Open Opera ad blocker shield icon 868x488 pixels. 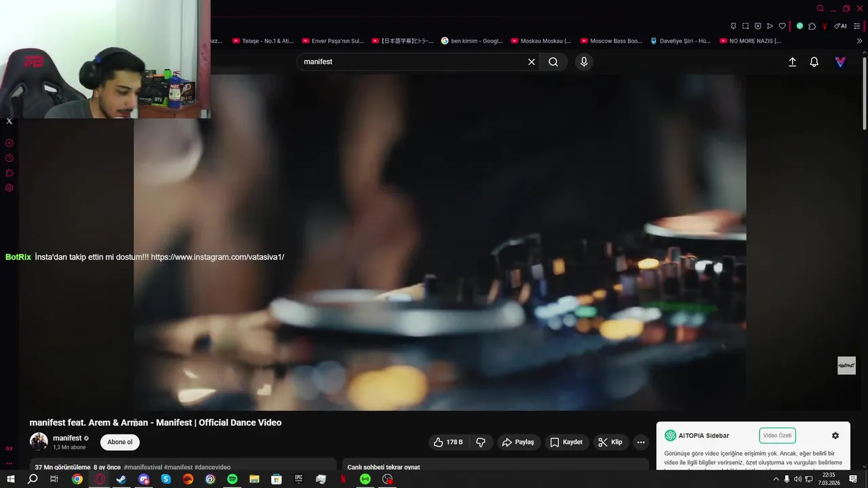tap(758, 26)
